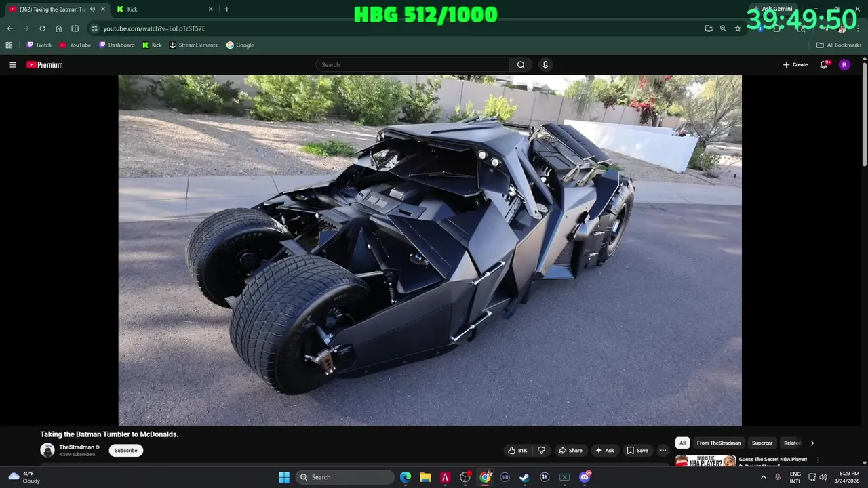
Task: Show hidden system tray icons
Action: tap(764, 477)
